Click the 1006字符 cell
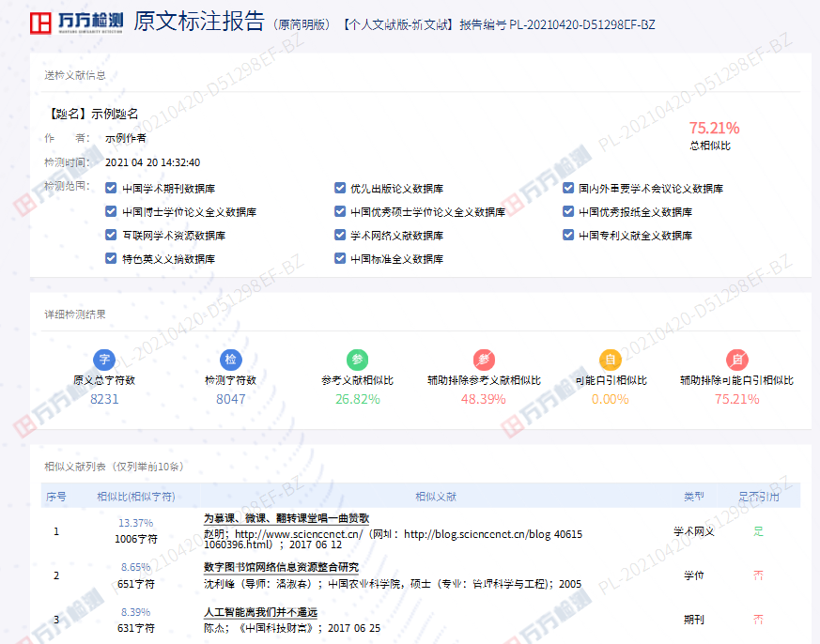This screenshot has height=644, width=820. (136, 539)
